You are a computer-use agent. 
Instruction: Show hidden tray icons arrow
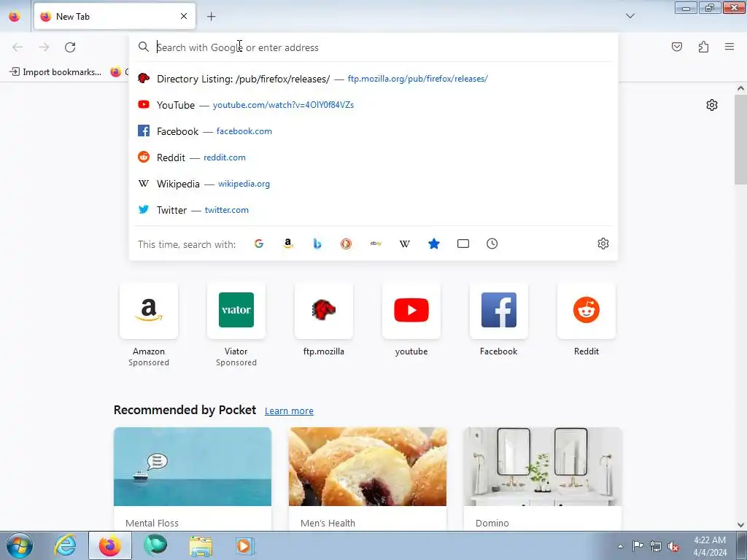(620, 546)
